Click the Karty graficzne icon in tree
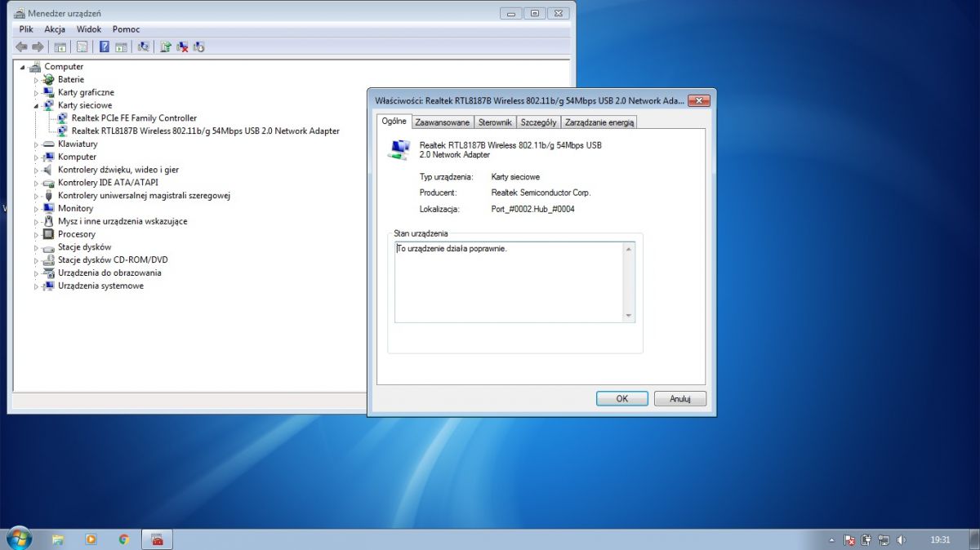The image size is (980, 550). coord(49,92)
